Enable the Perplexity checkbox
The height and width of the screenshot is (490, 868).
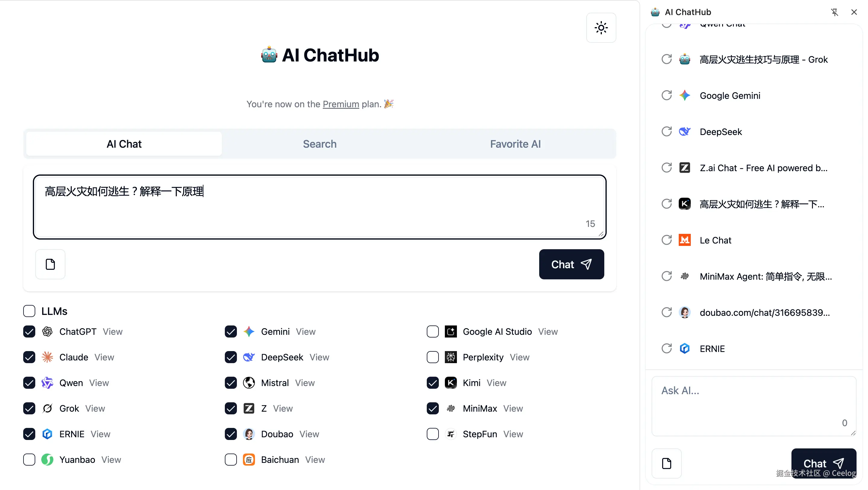tap(432, 357)
